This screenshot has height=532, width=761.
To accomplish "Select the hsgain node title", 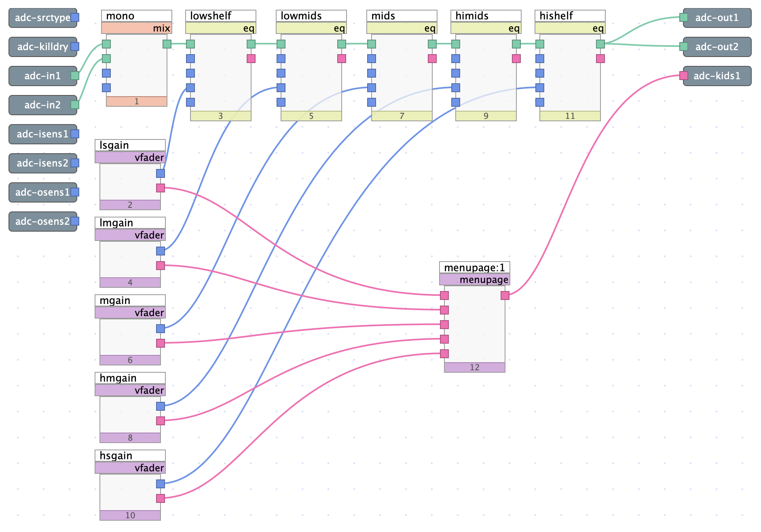I will click(130, 456).
